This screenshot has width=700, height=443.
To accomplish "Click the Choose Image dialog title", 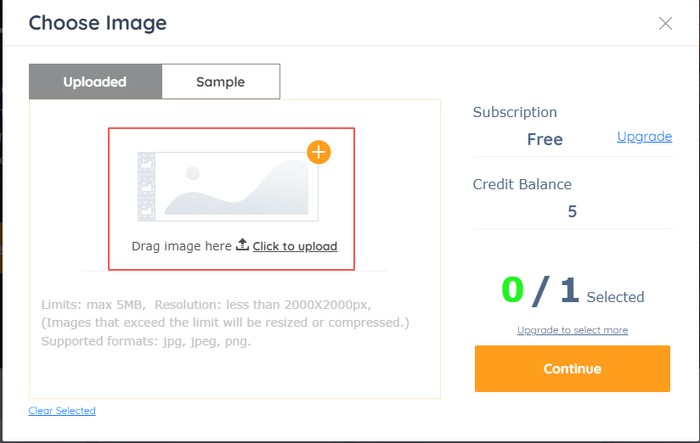I will tap(98, 23).
